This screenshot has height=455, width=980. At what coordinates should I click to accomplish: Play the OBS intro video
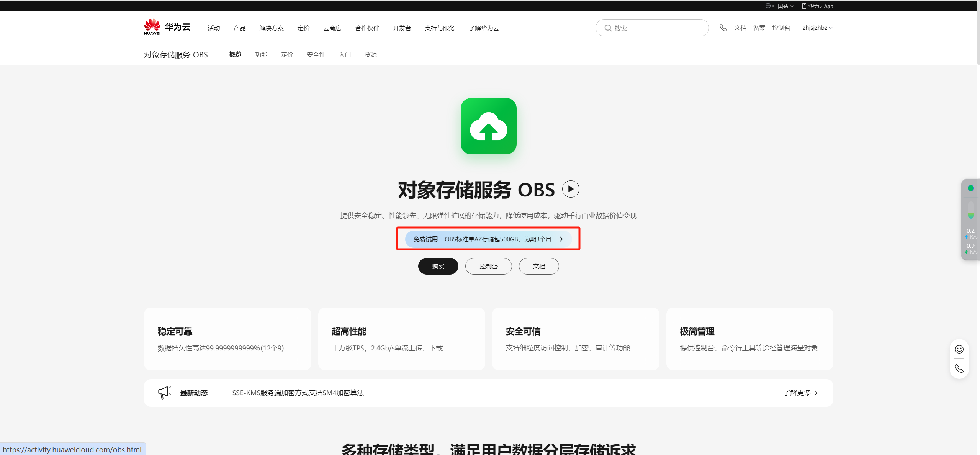570,189
